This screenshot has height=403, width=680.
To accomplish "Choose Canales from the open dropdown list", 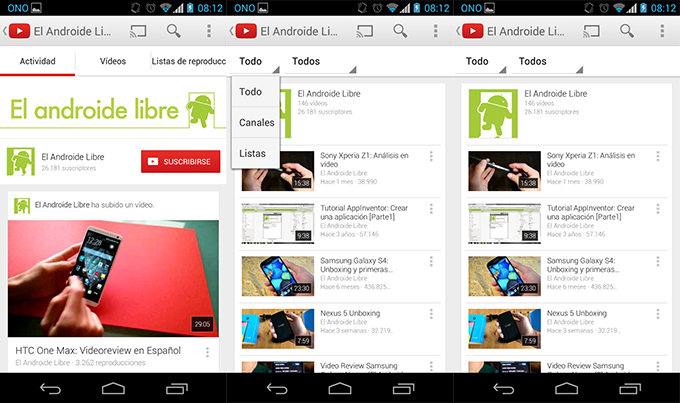I will [x=256, y=122].
